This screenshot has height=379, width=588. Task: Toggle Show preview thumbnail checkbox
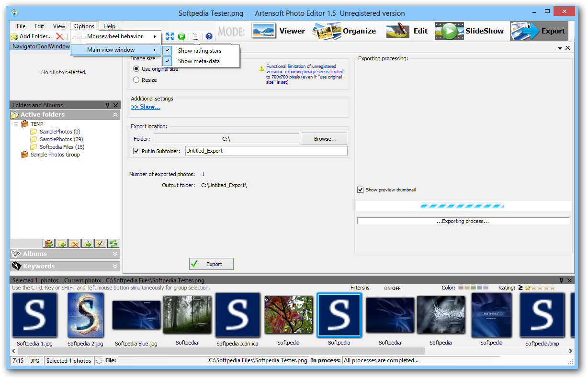point(361,189)
